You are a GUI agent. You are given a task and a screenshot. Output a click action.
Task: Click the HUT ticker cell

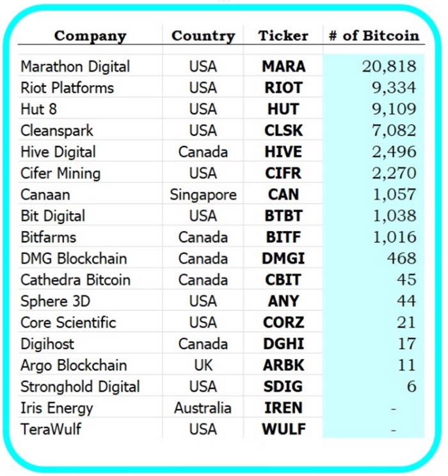tap(283, 109)
